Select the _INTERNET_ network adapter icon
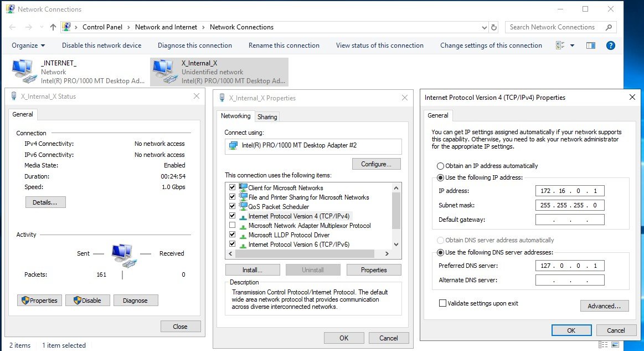 (x=24, y=72)
